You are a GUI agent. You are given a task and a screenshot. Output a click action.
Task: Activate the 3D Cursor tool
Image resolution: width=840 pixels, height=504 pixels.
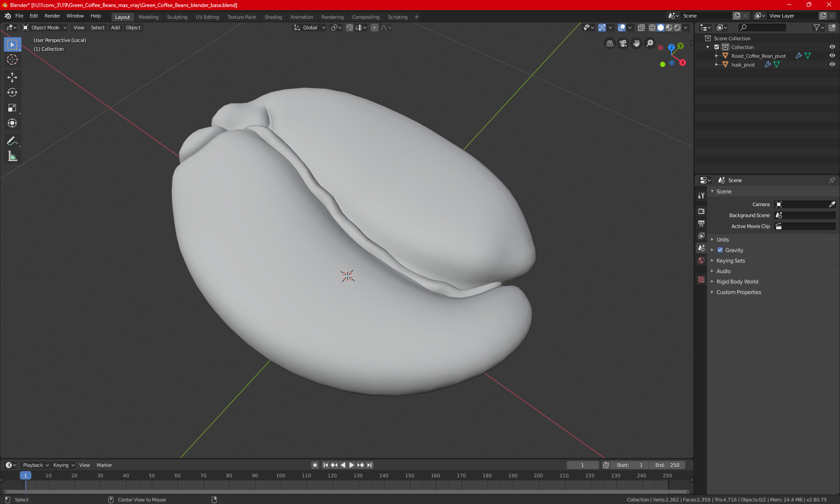[x=12, y=60]
